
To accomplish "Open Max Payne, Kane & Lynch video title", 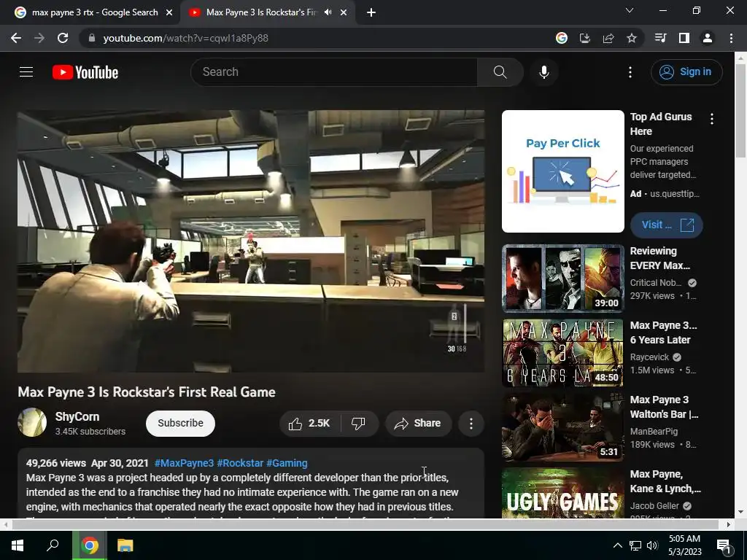I will point(665,481).
